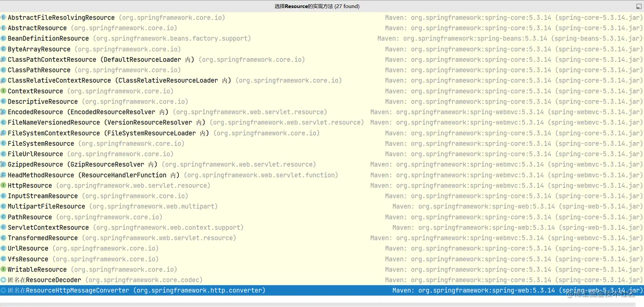
Task: Open the ContextResource interface entry
Action: pos(322,91)
